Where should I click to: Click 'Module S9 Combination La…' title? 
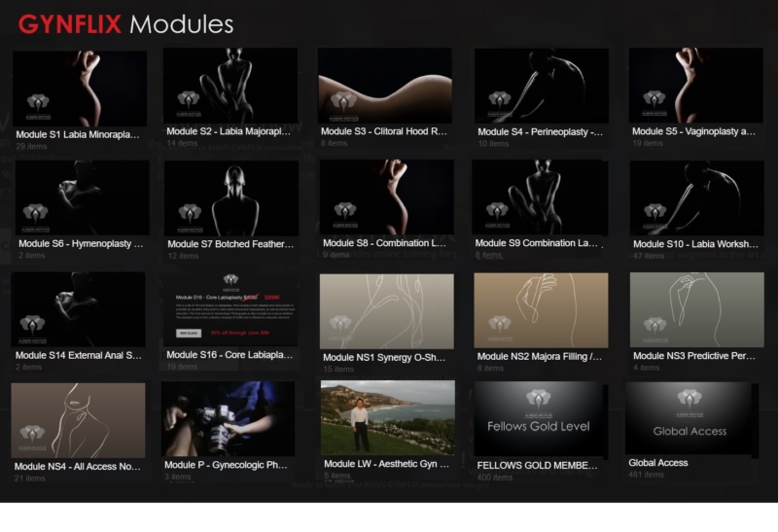pos(537,243)
